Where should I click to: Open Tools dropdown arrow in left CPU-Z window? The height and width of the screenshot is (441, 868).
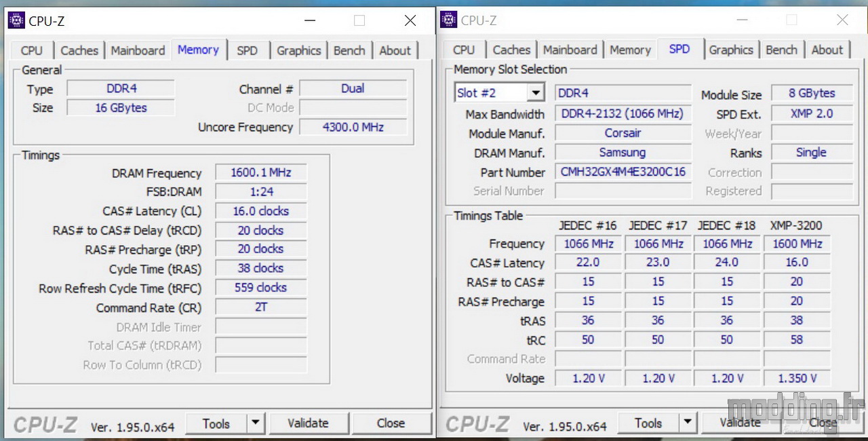tap(255, 423)
